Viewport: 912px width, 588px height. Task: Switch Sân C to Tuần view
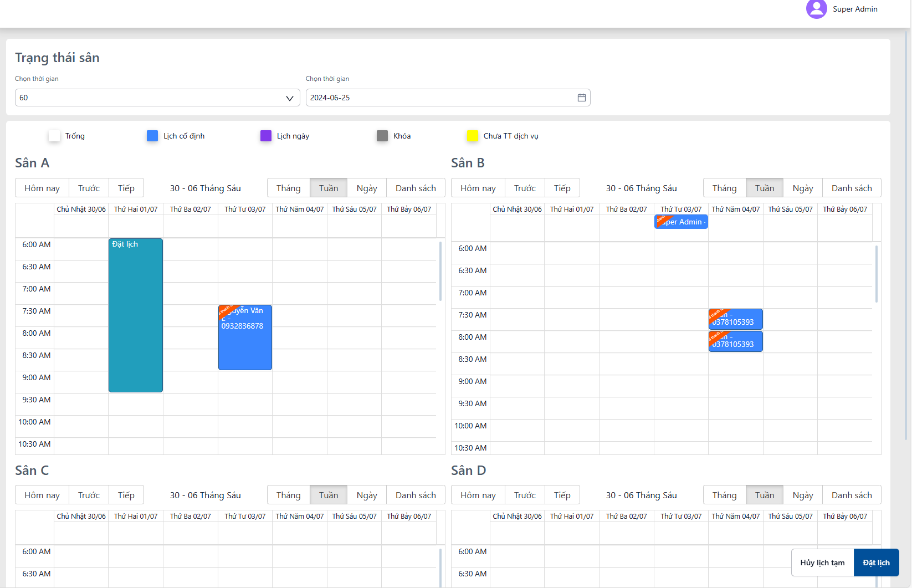[x=329, y=495]
